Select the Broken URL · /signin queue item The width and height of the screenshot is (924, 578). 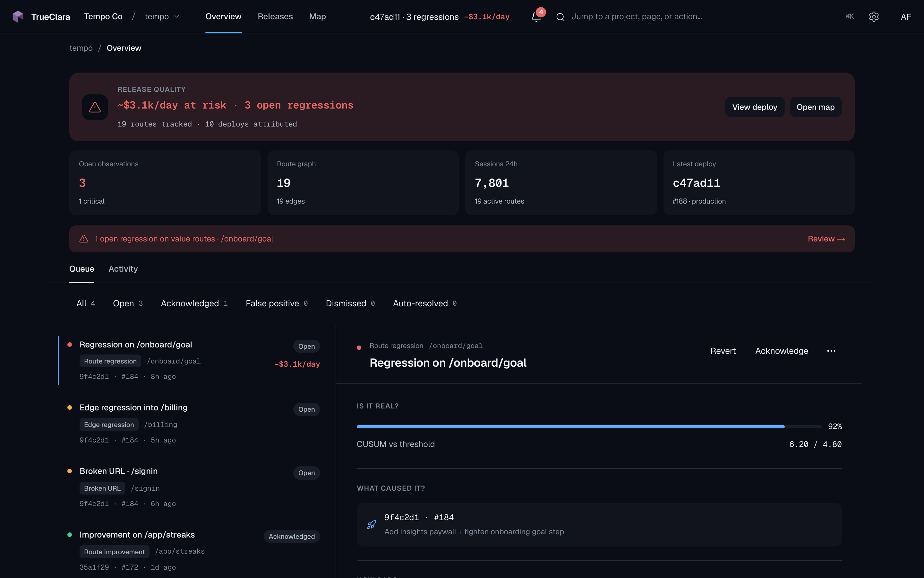pyautogui.click(x=194, y=487)
